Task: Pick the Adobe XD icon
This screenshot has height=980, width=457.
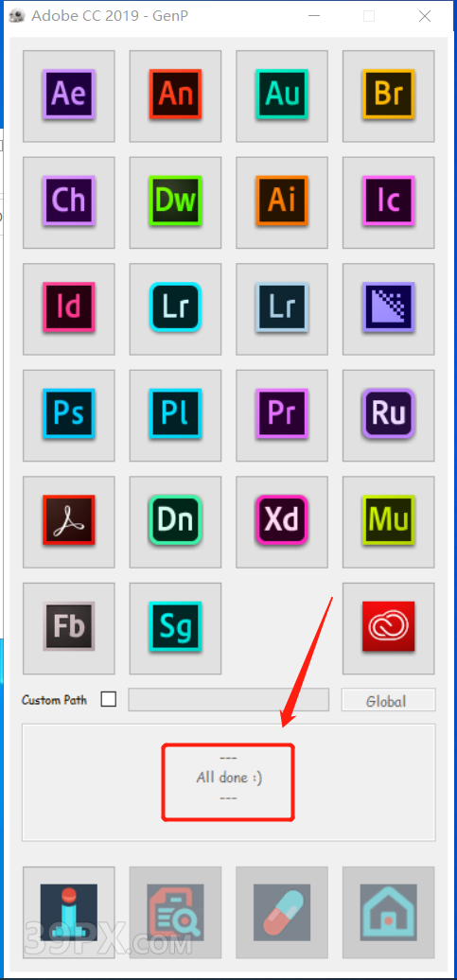Action: (282, 522)
